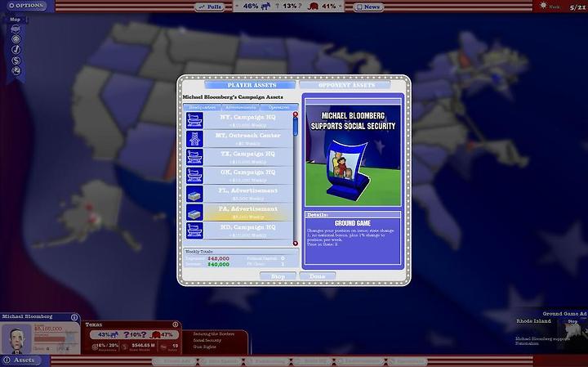
Task: Click the NY Campaign HQ building icon
Action: click(x=194, y=120)
